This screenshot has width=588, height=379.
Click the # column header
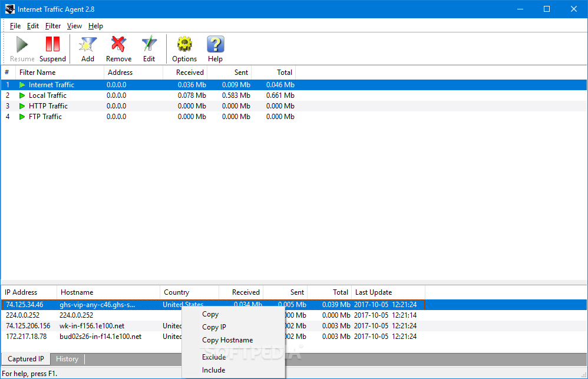8,72
